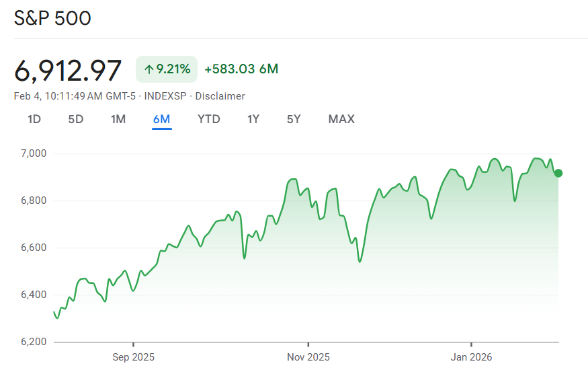Click the INDEXSP exchange label
Image resolution: width=588 pixels, height=370 pixels.
(165, 96)
